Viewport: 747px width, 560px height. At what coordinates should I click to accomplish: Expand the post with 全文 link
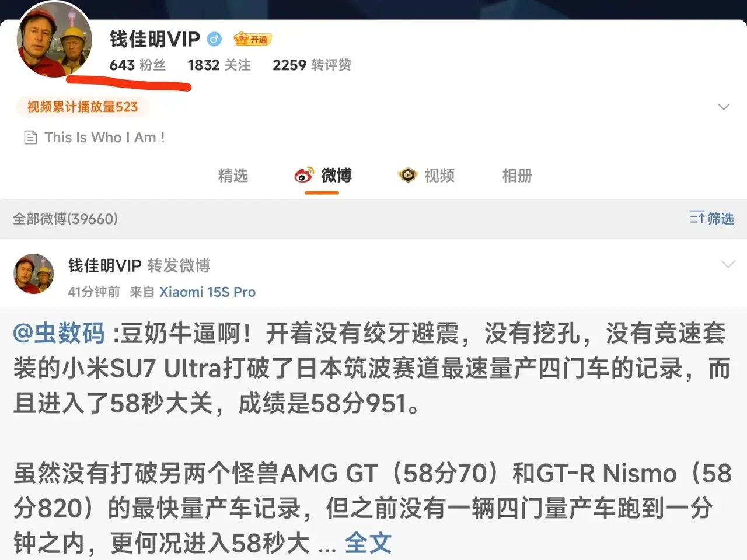click(x=368, y=543)
